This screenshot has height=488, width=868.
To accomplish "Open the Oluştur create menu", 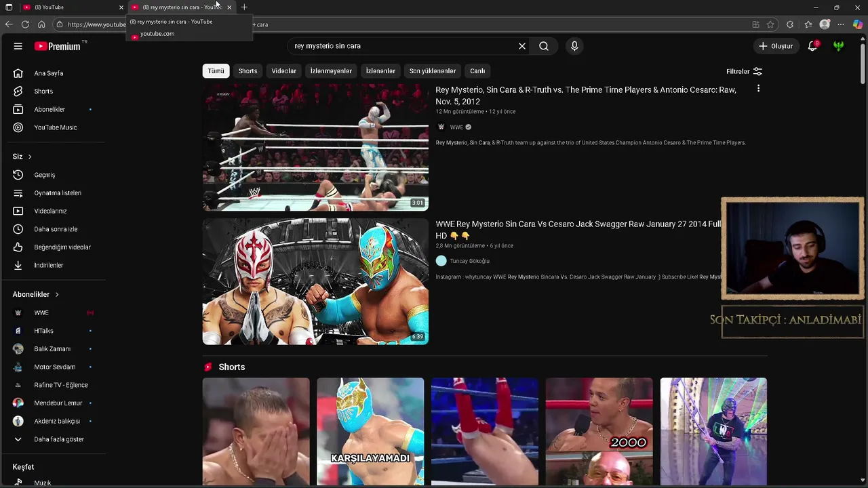I will 775,46.
